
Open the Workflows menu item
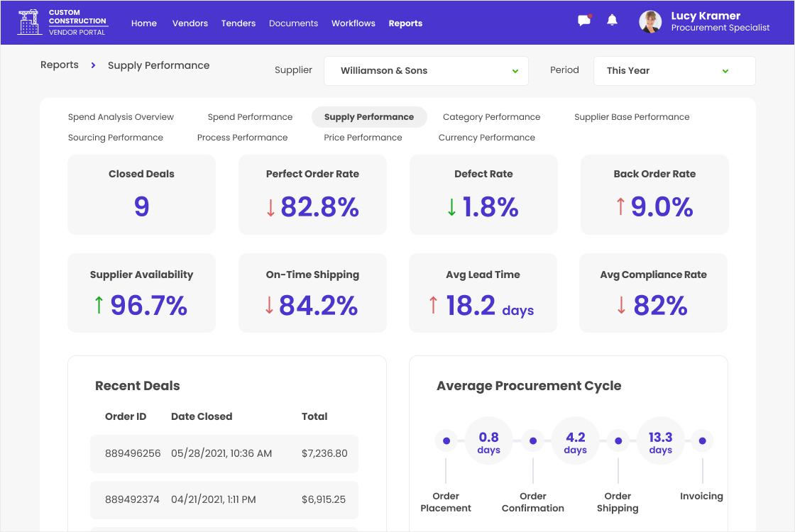pos(353,23)
